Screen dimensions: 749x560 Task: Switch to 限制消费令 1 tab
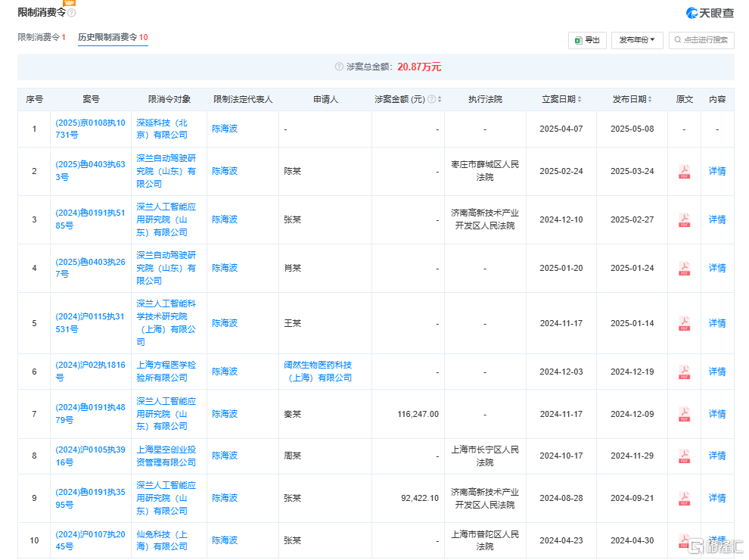pos(42,37)
